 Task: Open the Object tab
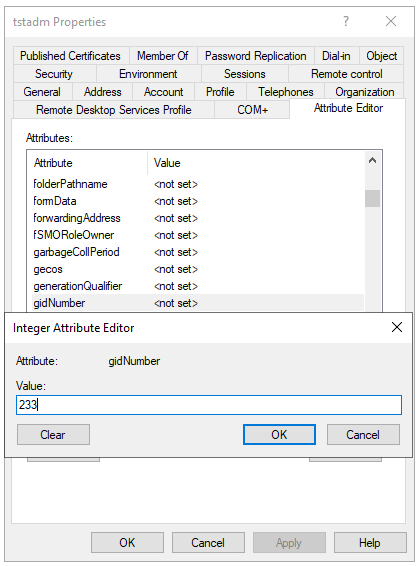381,56
